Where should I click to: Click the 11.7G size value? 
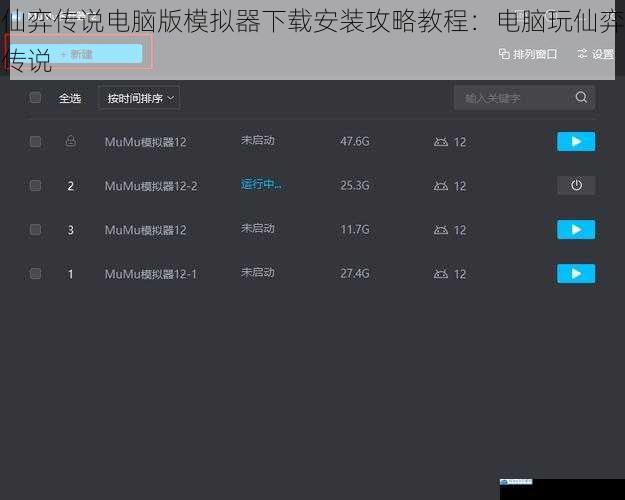click(355, 229)
